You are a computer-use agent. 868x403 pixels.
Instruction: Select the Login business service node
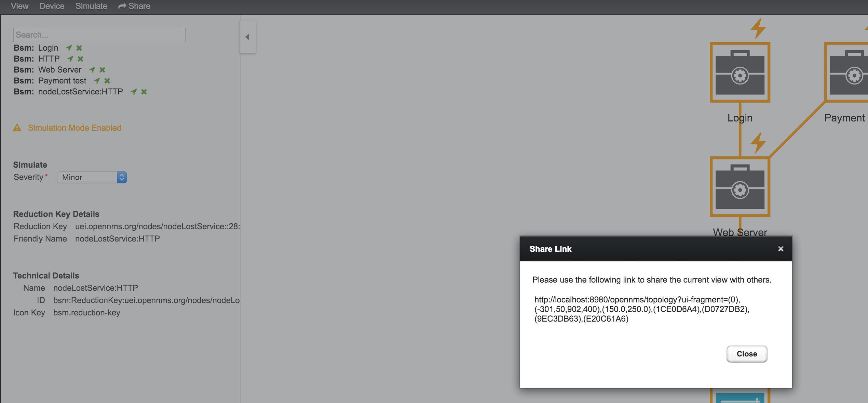point(740,73)
